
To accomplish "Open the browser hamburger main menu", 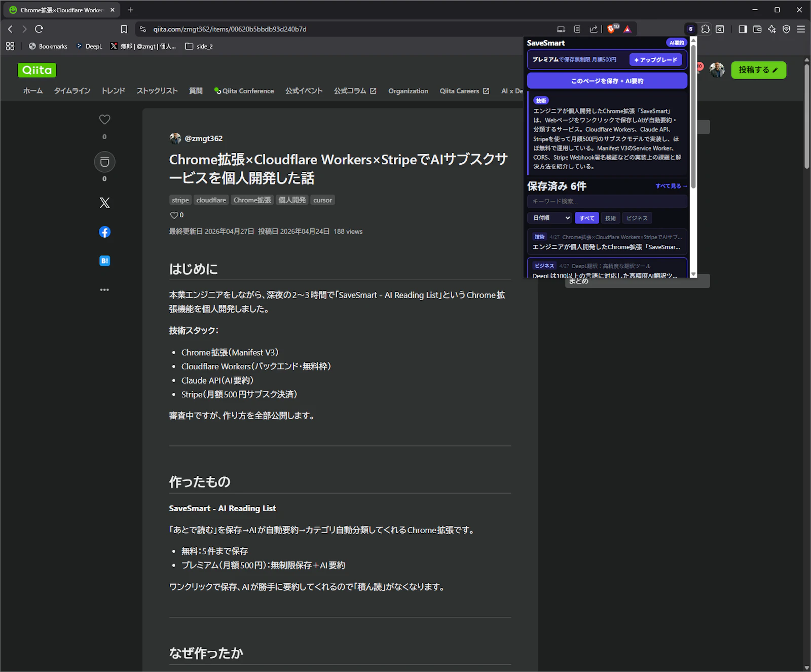I will click(801, 29).
